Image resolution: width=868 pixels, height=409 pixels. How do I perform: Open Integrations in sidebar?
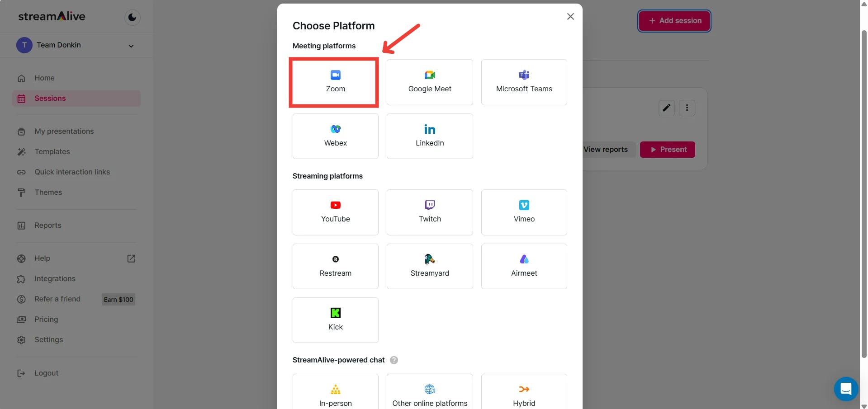coord(76,279)
